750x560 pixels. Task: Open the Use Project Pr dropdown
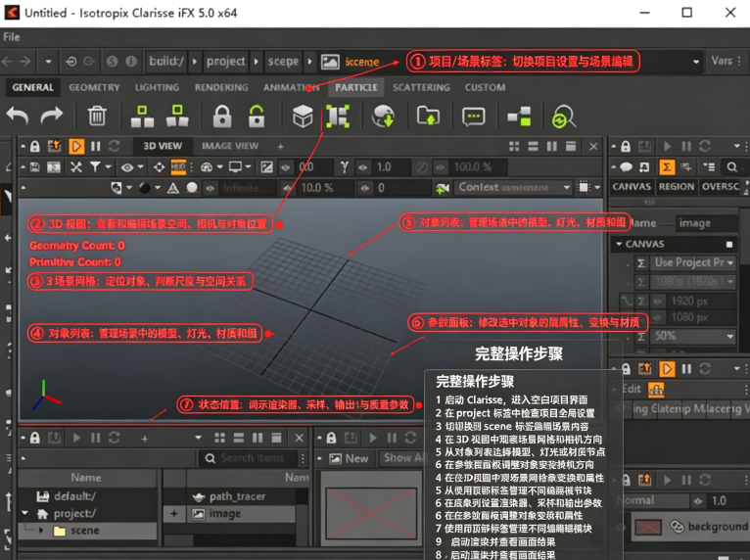[x=693, y=262]
